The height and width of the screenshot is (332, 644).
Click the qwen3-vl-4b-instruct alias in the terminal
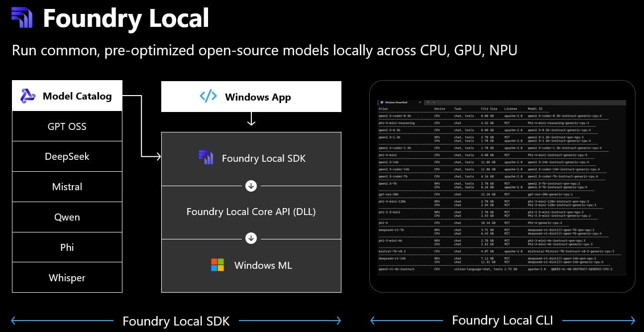(x=396, y=269)
